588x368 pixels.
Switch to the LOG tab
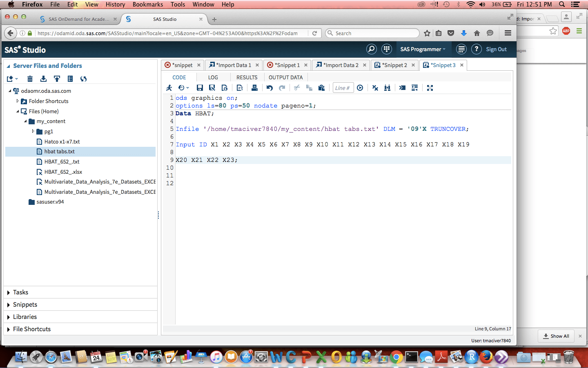coord(213,77)
